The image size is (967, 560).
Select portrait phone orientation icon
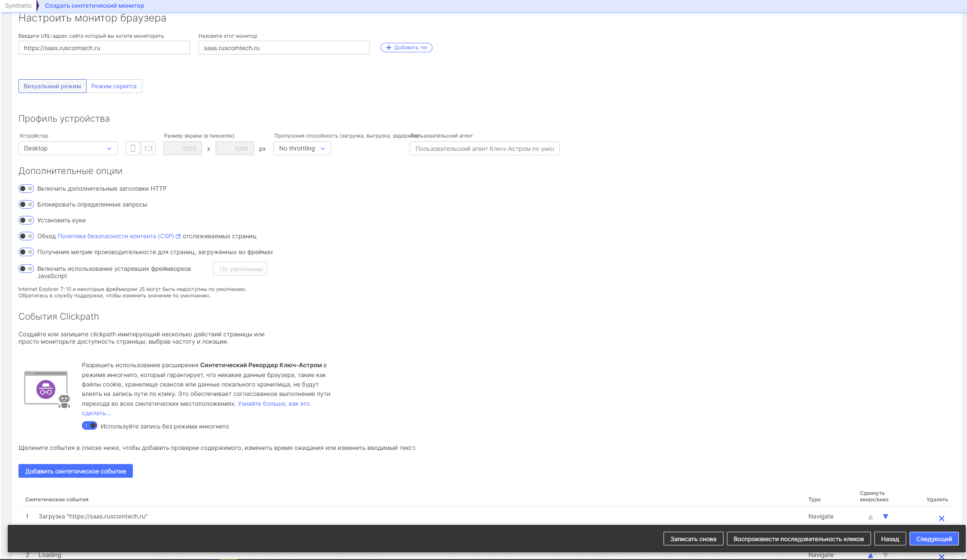[x=133, y=148]
